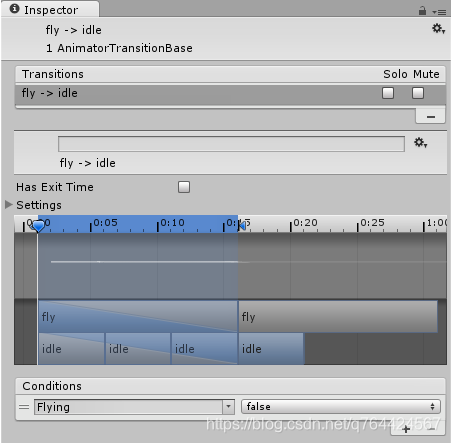Remove a condition with the minus button
The image size is (451, 443).
click(432, 429)
